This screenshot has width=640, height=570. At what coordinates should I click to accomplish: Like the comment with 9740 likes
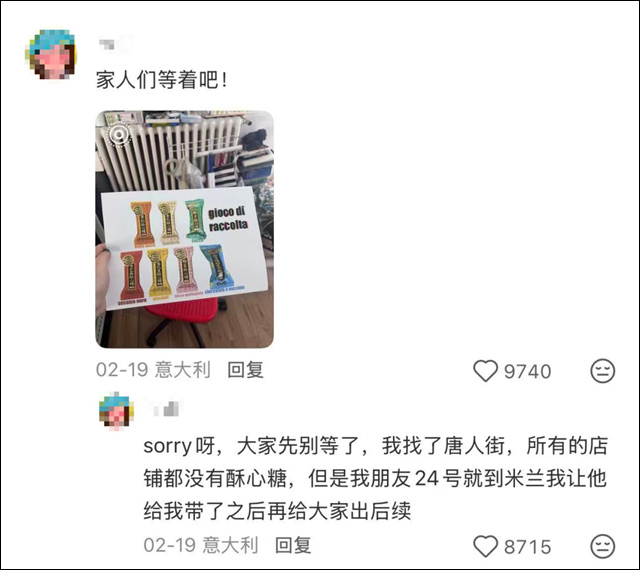[485, 371]
